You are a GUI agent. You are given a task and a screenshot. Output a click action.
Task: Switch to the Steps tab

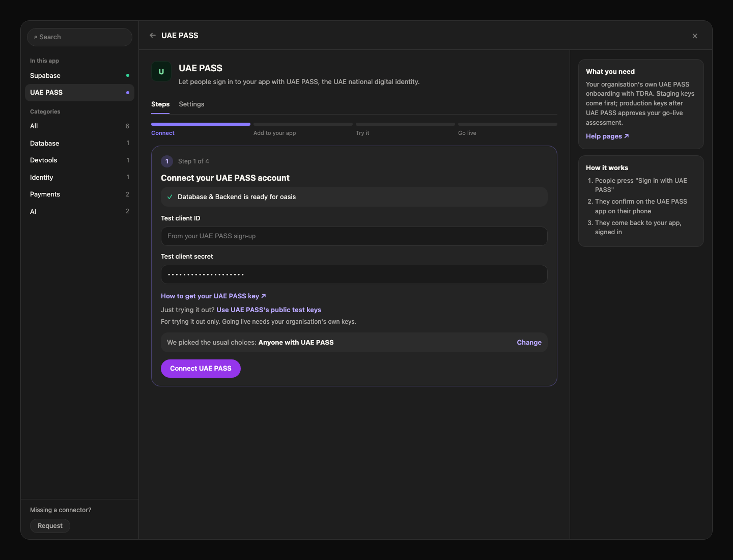160,104
